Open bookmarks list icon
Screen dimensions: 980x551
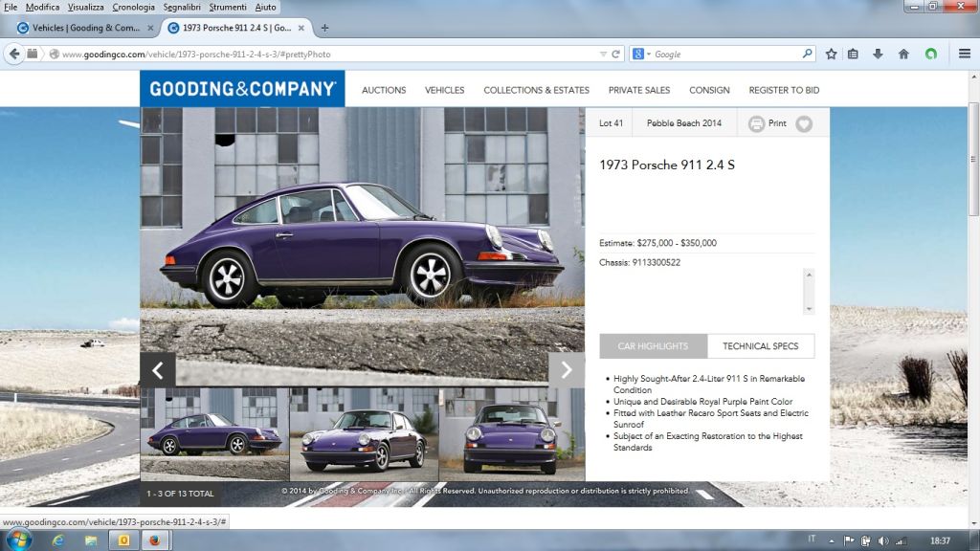(853, 54)
